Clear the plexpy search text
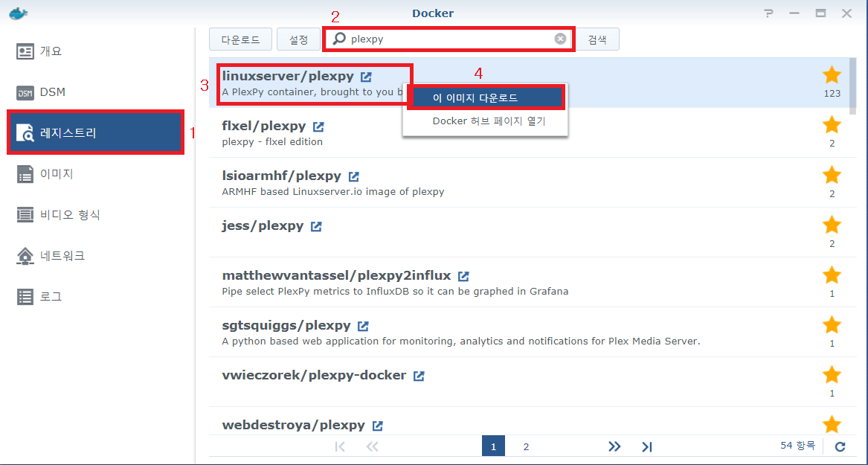Image resolution: width=868 pixels, height=465 pixels. pos(560,39)
